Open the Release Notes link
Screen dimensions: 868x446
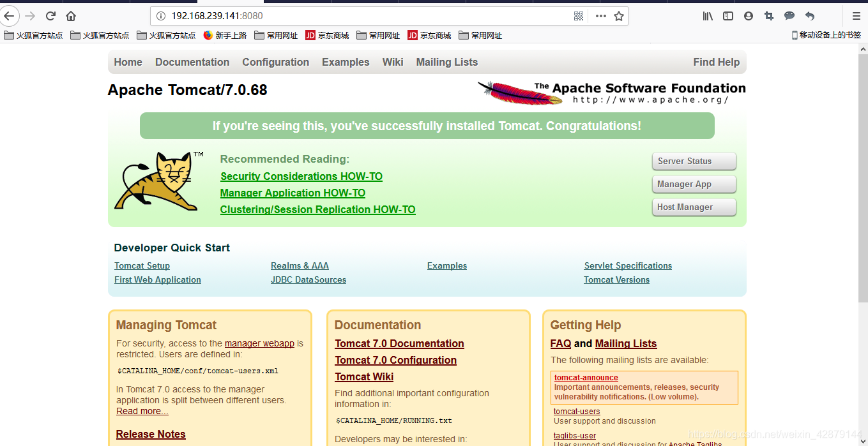click(x=151, y=434)
